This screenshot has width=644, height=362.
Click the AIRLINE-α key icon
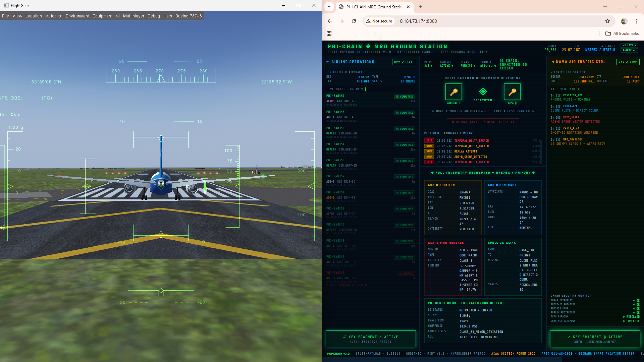point(453,92)
